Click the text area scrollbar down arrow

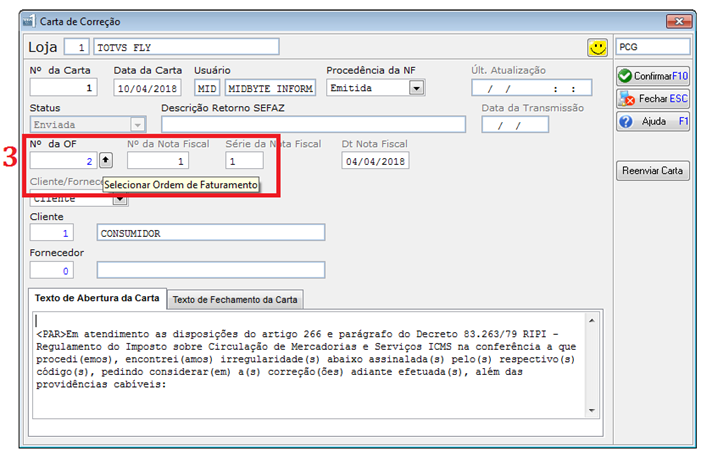[x=591, y=410]
